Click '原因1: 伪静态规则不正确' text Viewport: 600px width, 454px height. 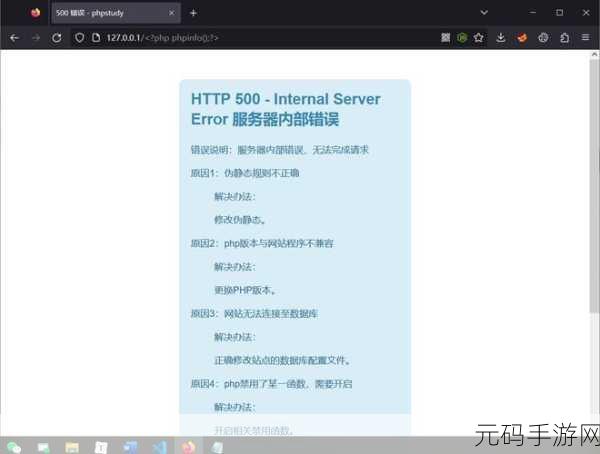pyautogui.click(x=245, y=173)
